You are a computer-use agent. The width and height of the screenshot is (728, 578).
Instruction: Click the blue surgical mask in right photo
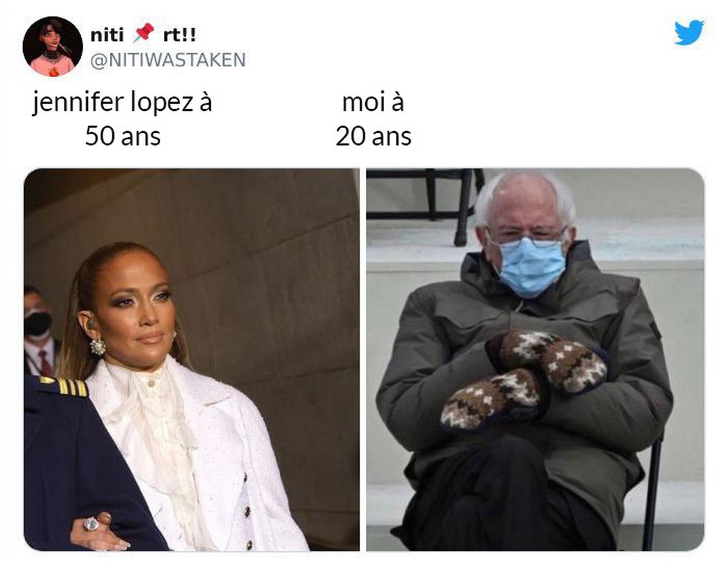coord(530,266)
